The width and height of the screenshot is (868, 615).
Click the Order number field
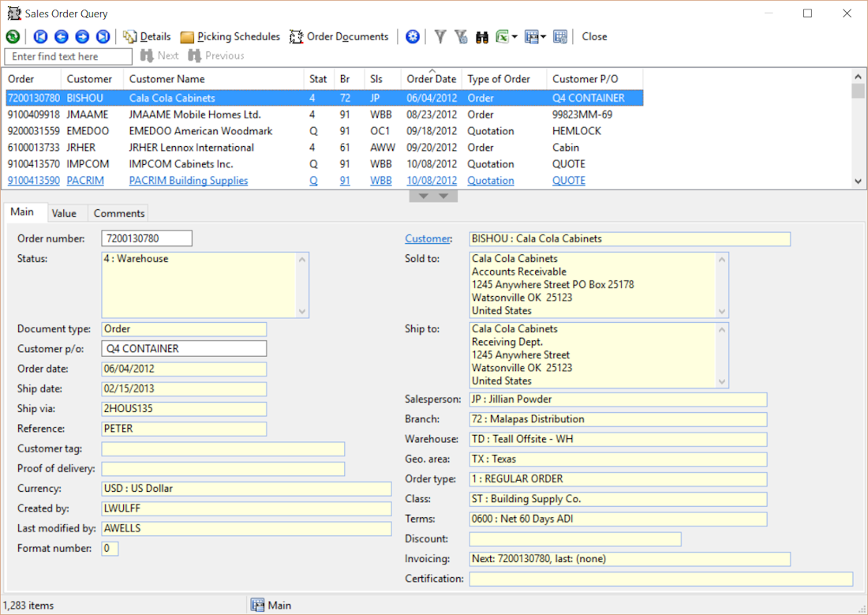click(147, 238)
